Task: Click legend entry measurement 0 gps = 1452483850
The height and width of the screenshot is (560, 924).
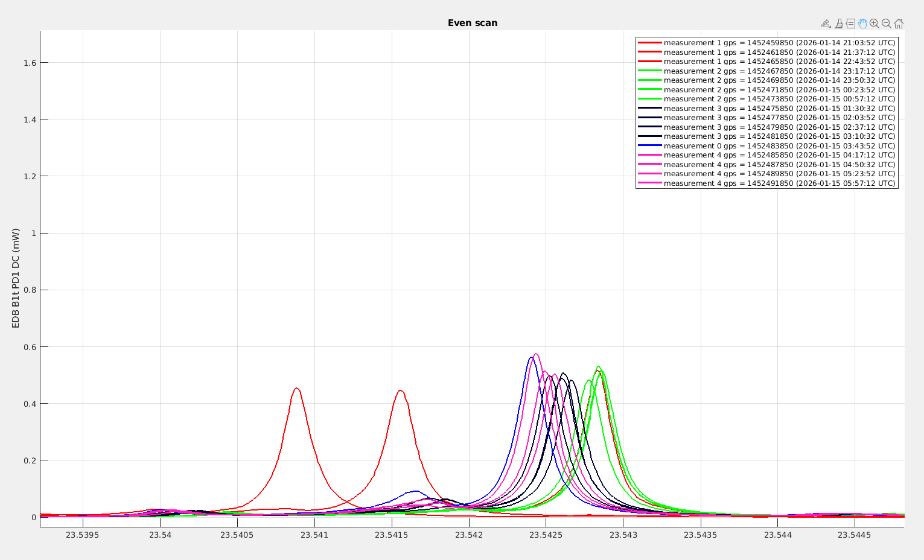Action: pos(779,146)
